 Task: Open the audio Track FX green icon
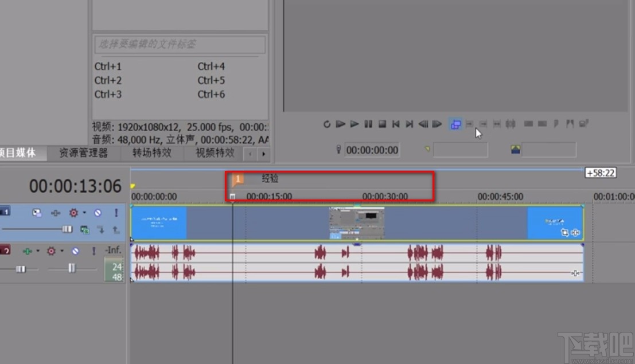(x=27, y=252)
